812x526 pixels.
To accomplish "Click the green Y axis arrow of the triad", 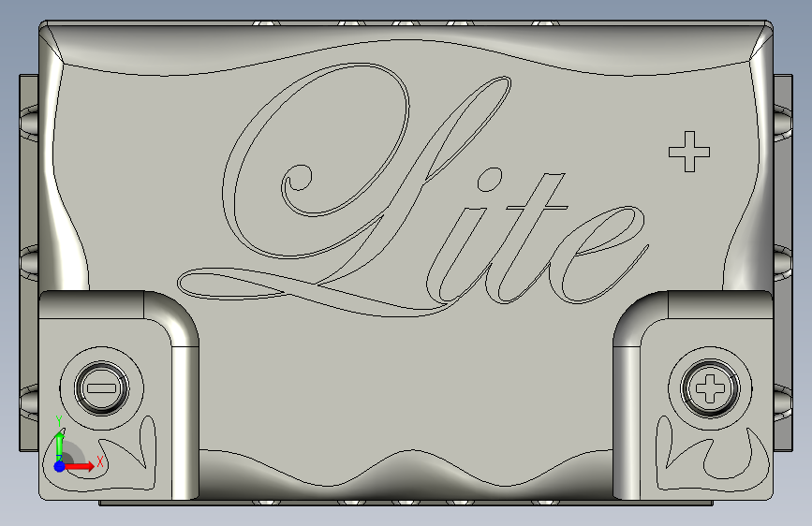I will (x=60, y=446).
